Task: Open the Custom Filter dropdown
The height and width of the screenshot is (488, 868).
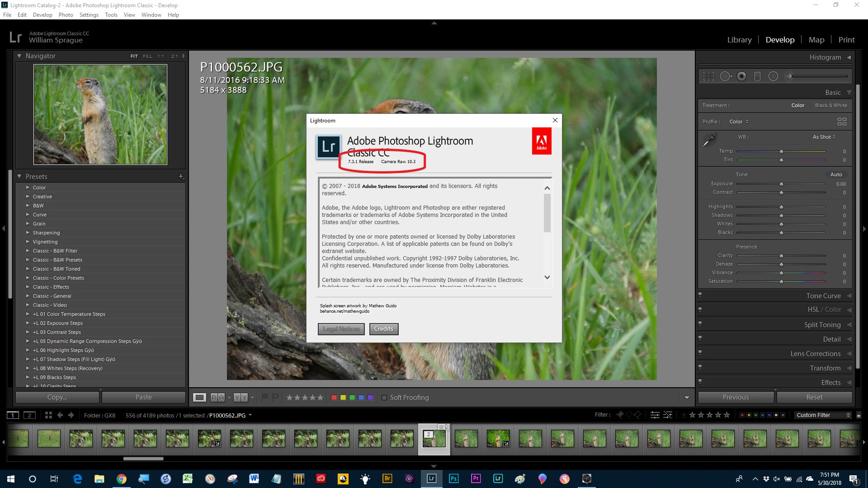Action: (823, 415)
